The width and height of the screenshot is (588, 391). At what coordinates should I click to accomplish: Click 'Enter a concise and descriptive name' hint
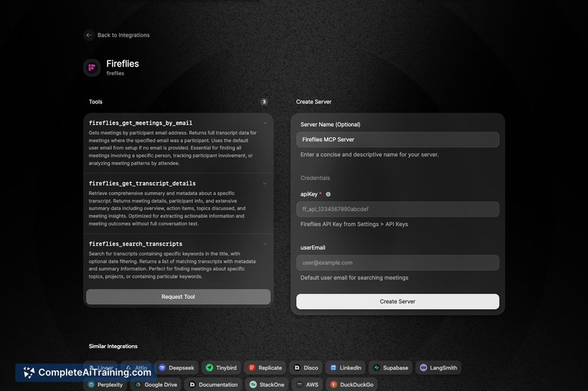pos(369,154)
